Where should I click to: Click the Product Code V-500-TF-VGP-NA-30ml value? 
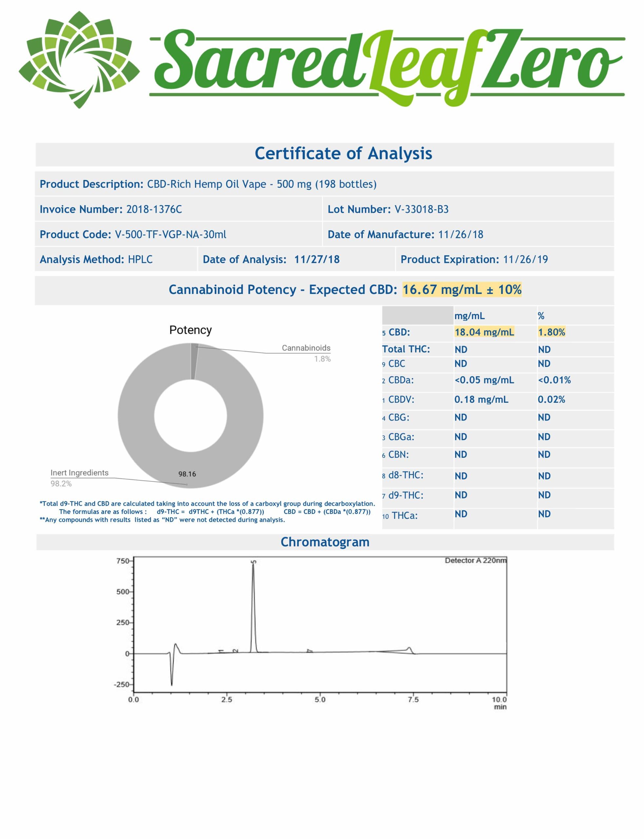170,235
